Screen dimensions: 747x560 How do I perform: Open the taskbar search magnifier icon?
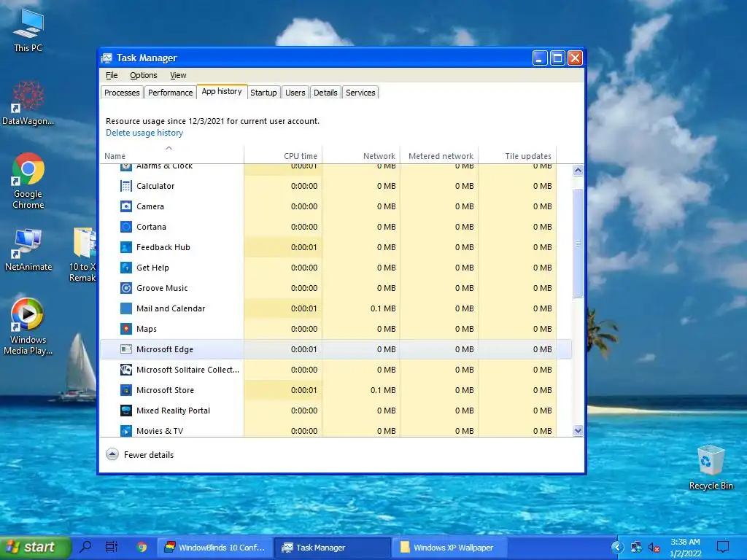(x=86, y=547)
